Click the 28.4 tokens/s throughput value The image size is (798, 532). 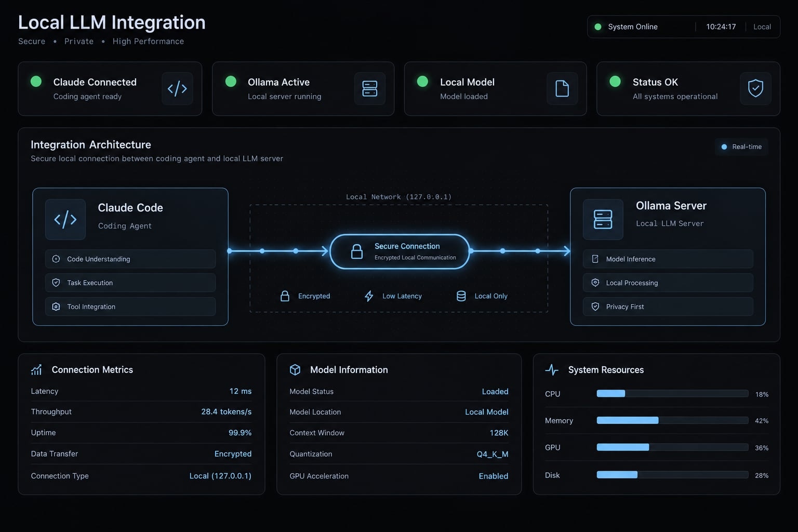click(227, 411)
